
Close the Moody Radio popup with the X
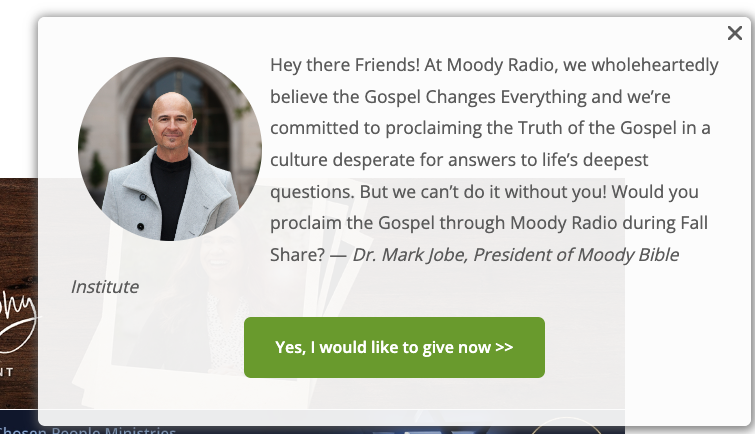click(x=735, y=34)
